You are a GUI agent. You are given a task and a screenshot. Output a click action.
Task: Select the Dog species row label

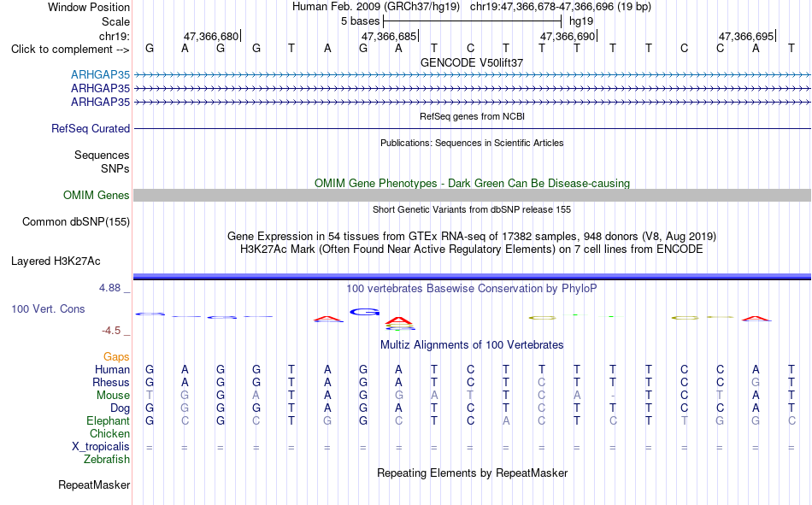(121, 408)
